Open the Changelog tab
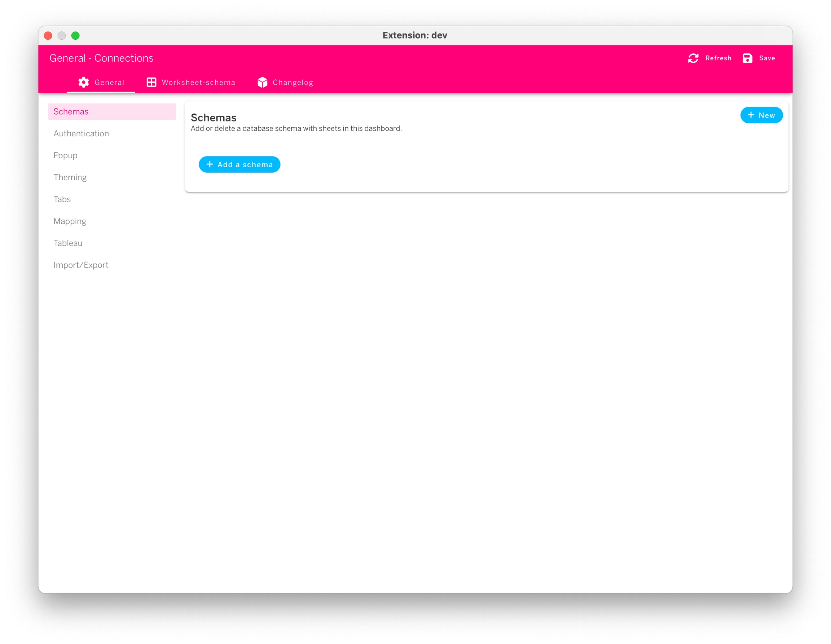Screen dimensions: 831x644 [293, 83]
